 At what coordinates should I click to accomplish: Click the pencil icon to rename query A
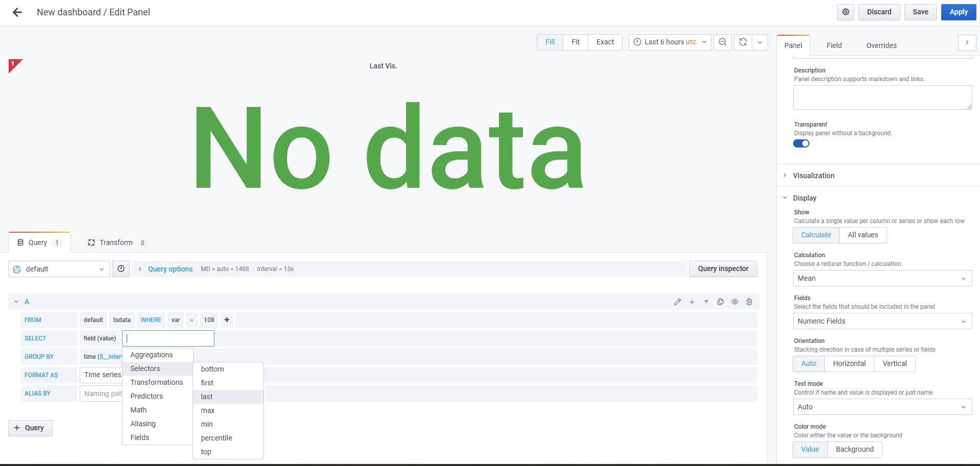[x=677, y=302]
